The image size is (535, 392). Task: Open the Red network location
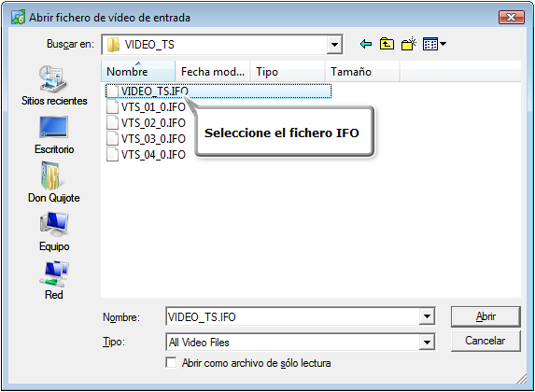54,280
